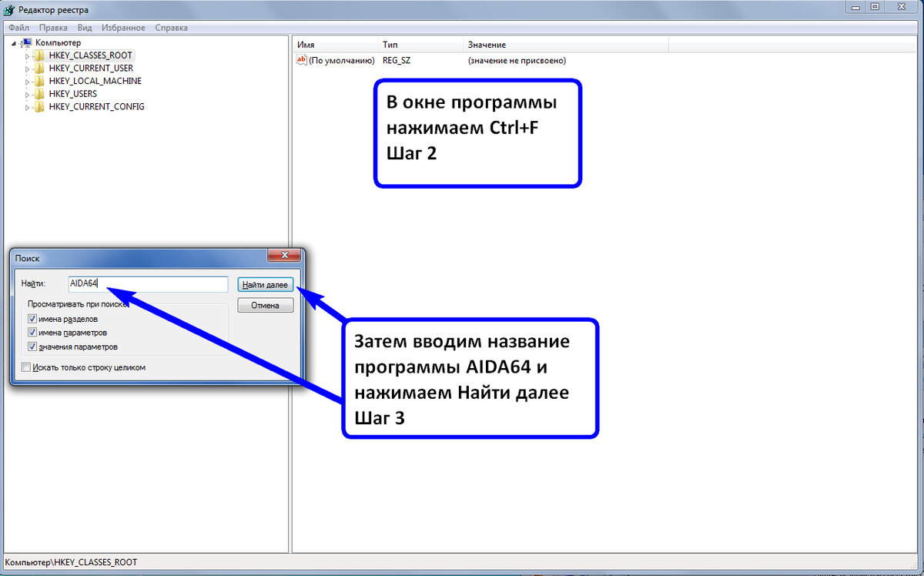Select HKEY_CURRENT_CONFIG key label

96,106
